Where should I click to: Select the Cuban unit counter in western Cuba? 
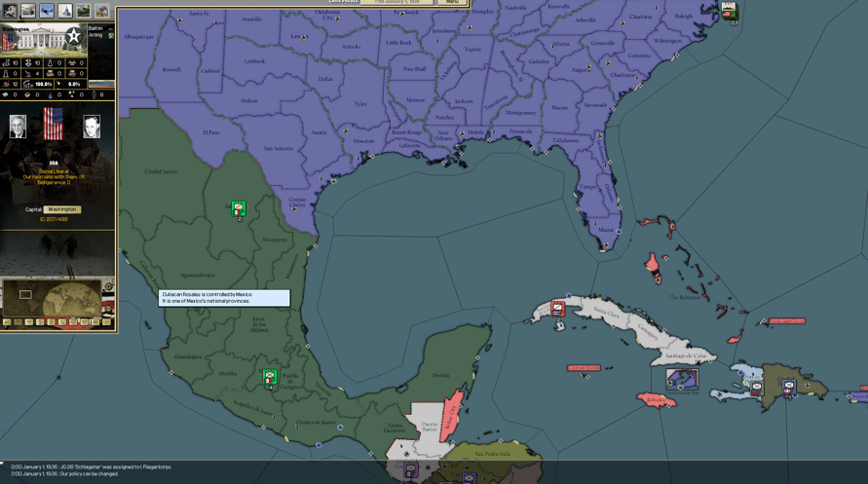click(557, 309)
